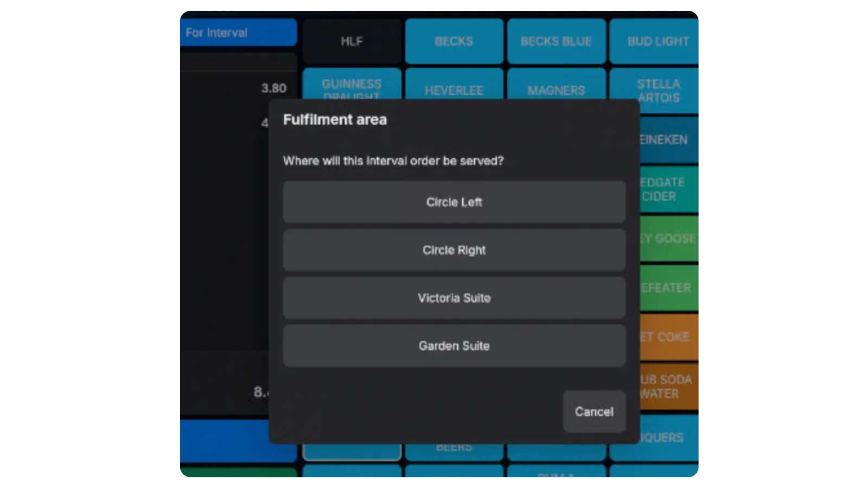
Task: Choose Circle Right as fulfilment area
Action: 454,250
